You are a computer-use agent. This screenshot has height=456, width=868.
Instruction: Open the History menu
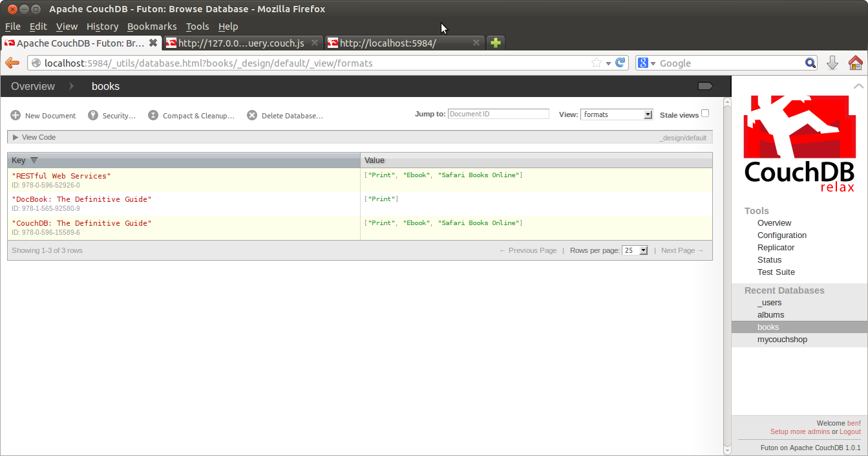click(x=102, y=27)
